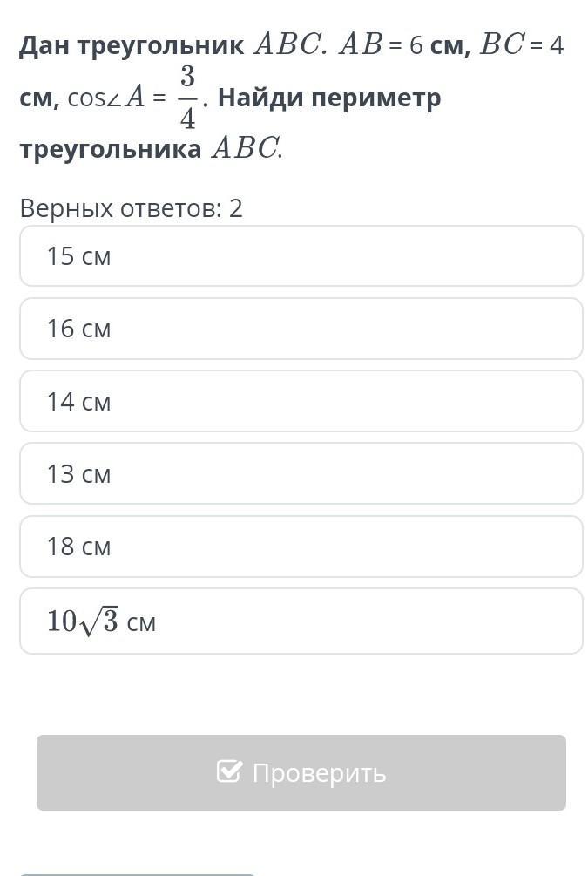588x876 pixels.
Task: Choose the 14 см answer option
Action: coord(301,402)
